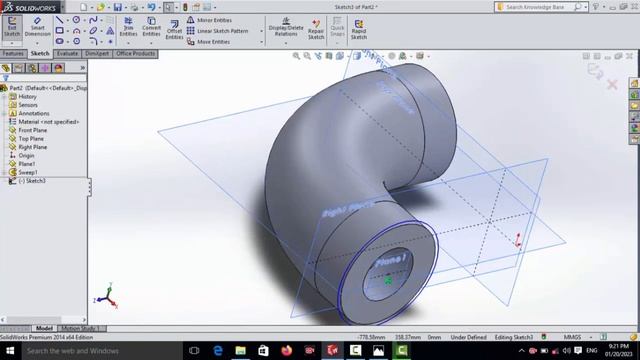Open the ConfigurationManager tab
640x360 pixels.
click(x=32, y=68)
